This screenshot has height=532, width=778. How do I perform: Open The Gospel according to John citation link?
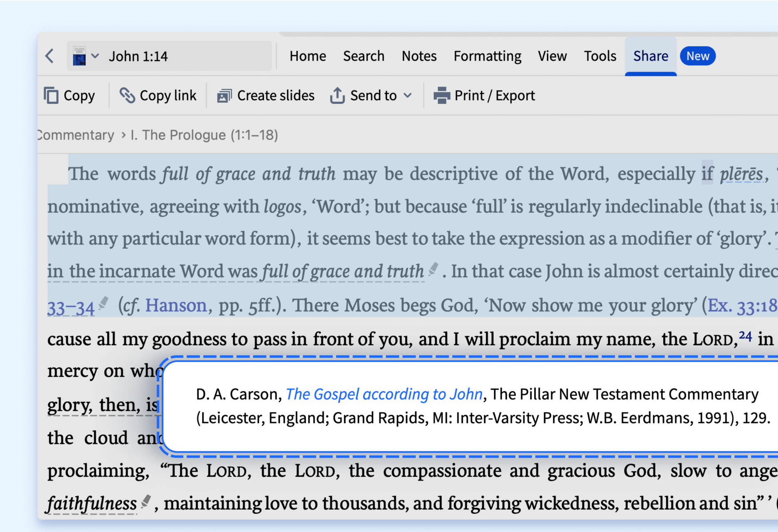pyautogui.click(x=384, y=394)
